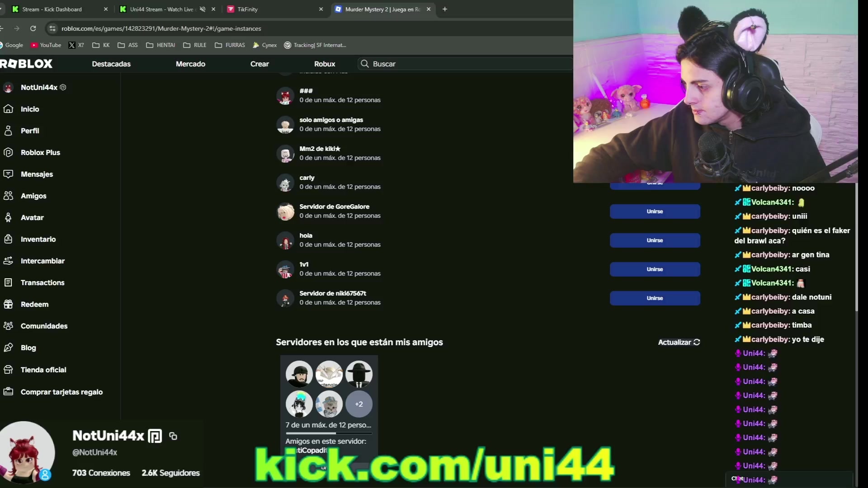Go forward with the browser arrow
Screen dimensions: 868x488
point(17,28)
